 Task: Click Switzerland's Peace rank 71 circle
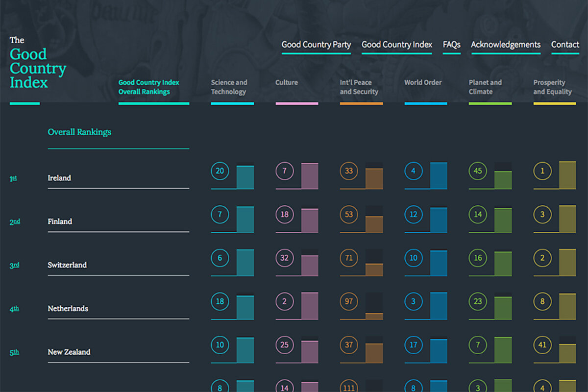(349, 258)
